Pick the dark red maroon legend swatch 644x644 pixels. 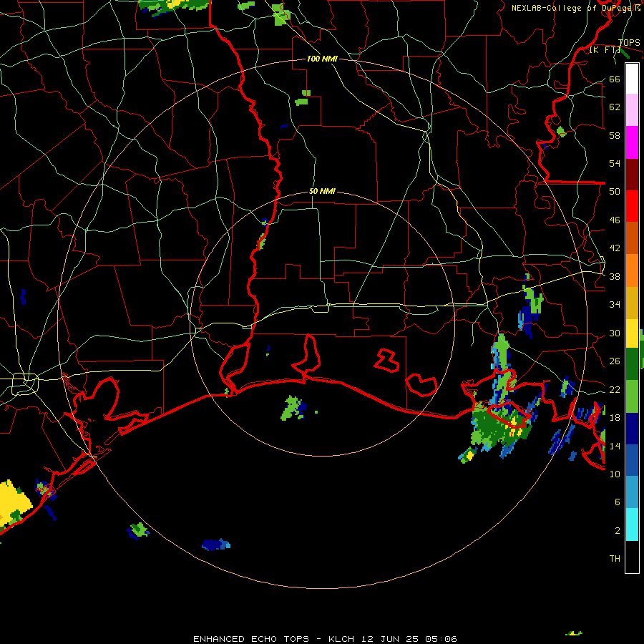point(632,175)
